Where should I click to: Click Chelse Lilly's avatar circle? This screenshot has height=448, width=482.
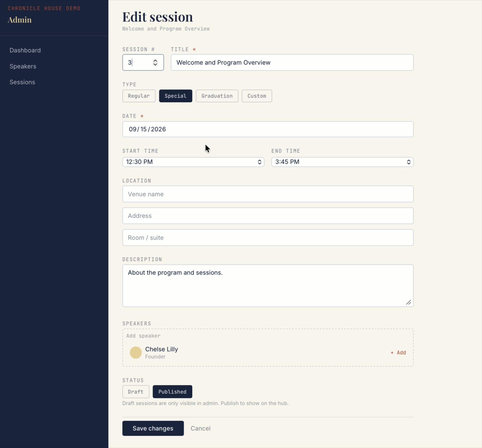tap(136, 352)
